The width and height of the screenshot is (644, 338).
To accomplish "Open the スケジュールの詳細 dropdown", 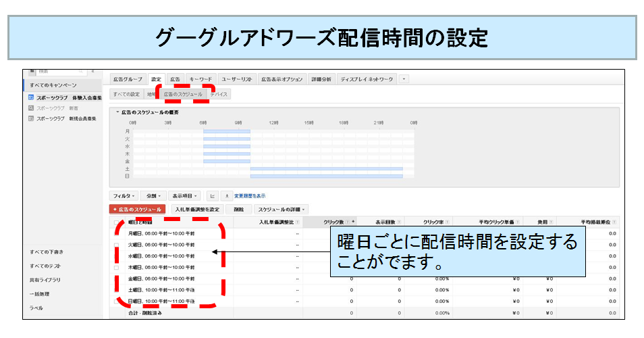I will click(x=281, y=210).
